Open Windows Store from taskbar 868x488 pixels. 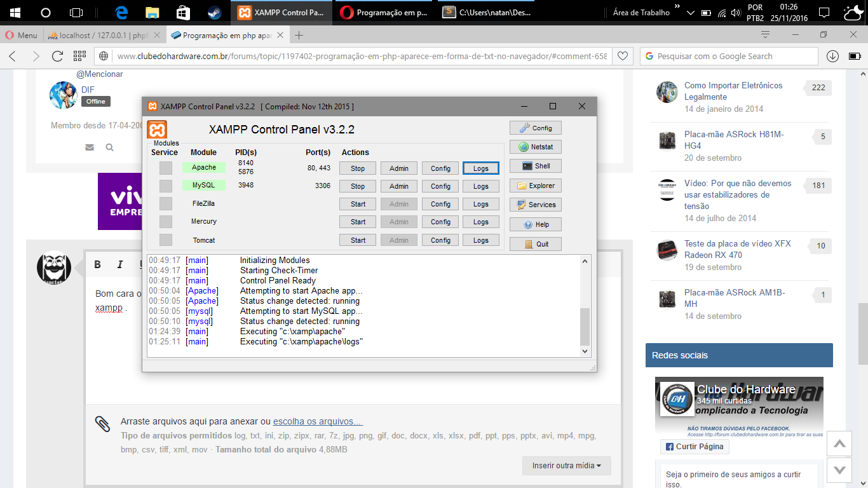point(183,12)
